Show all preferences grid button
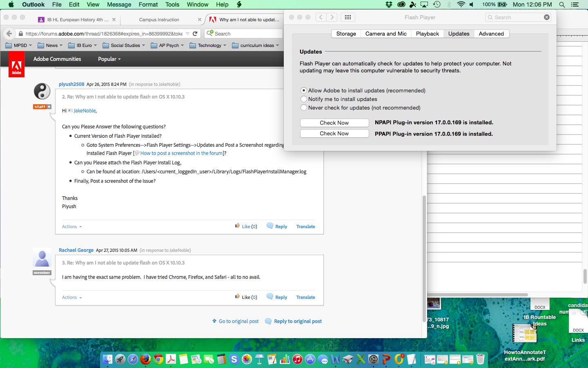588x368 pixels. click(347, 17)
